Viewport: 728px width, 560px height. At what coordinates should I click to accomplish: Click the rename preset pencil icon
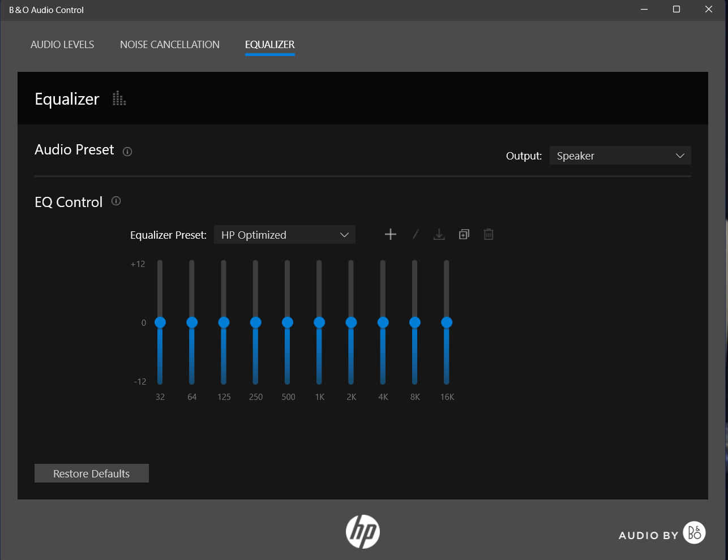(x=416, y=234)
